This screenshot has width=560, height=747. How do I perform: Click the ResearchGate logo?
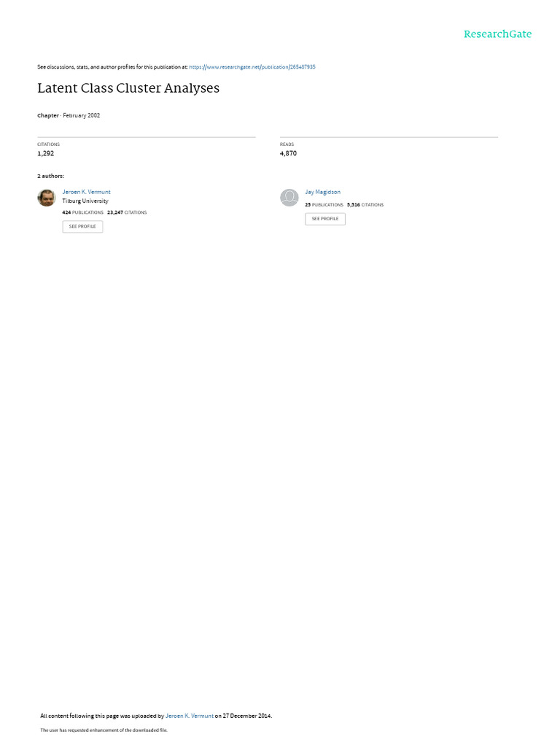497,34
